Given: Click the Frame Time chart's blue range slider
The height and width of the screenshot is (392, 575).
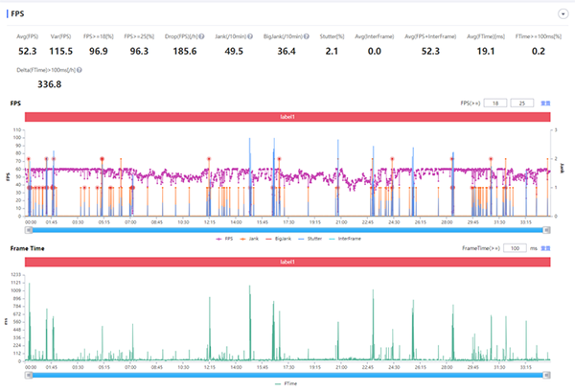Looking at the screenshot, I should point(289,373).
